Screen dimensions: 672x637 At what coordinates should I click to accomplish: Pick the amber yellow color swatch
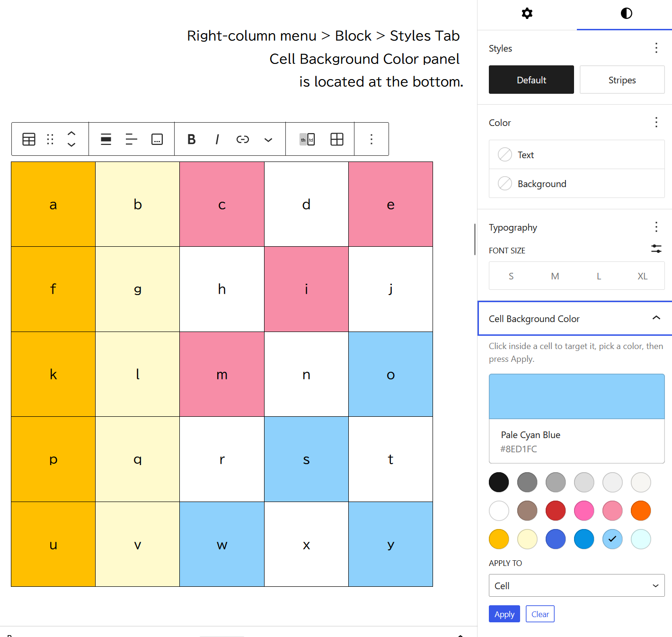[x=499, y=539]
